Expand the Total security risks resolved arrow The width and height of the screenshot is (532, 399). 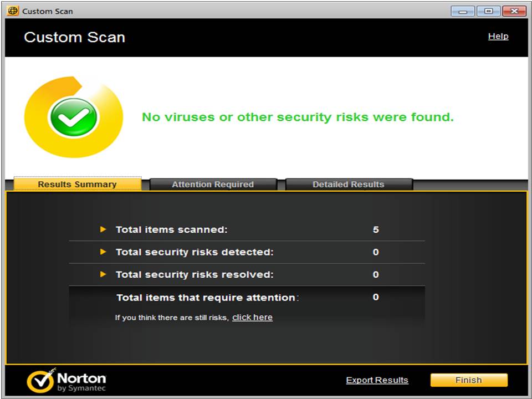[x=103, y=274]
